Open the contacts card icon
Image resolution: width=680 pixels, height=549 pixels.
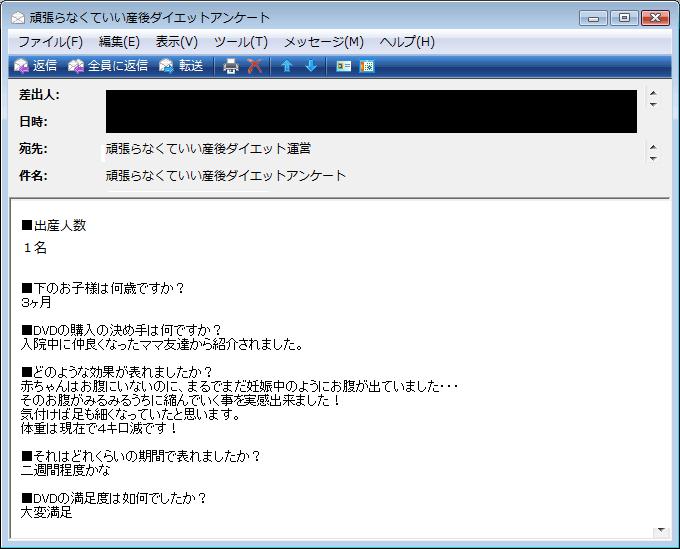(x=343, y=66)
